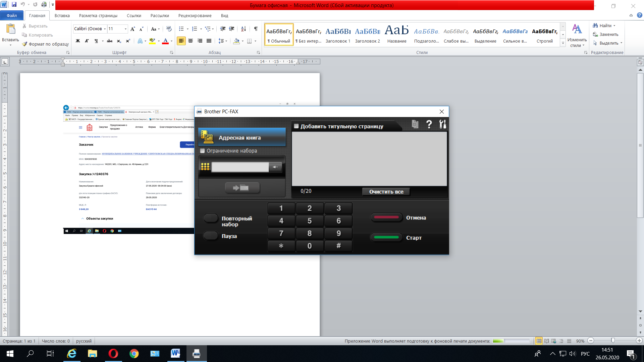
Task: Click the Pause button in PC-FAX
Action: (x=211, y=236)
